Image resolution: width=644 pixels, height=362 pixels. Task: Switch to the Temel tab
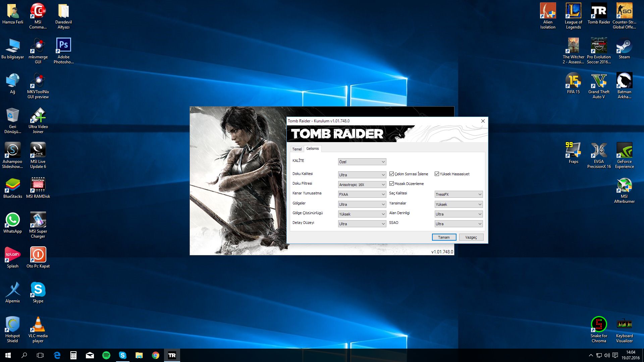(x=297, y=149)
